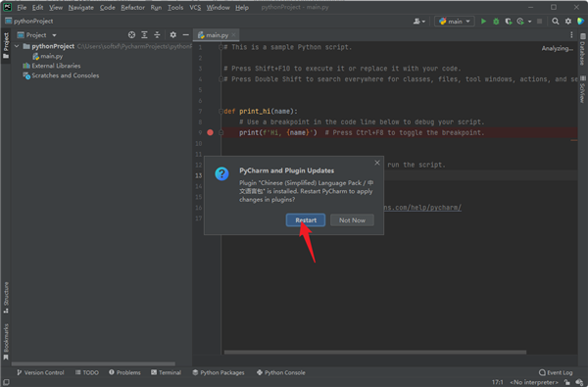Open the Problems tool window
The image size is (588, 387).
124,372
